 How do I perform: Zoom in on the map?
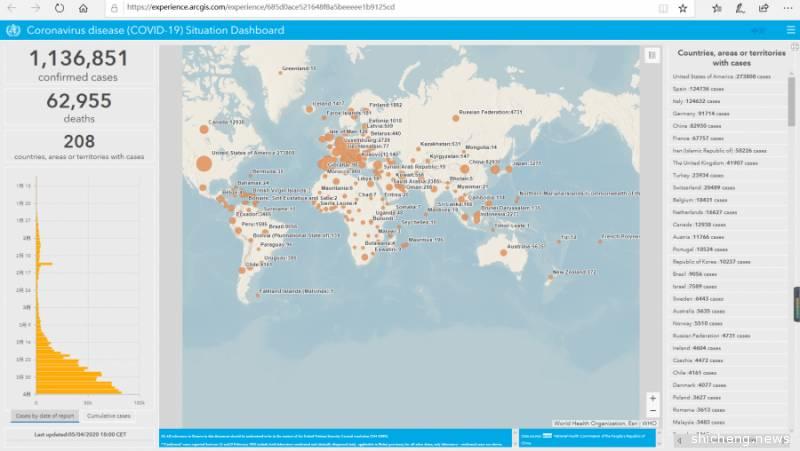652,398
